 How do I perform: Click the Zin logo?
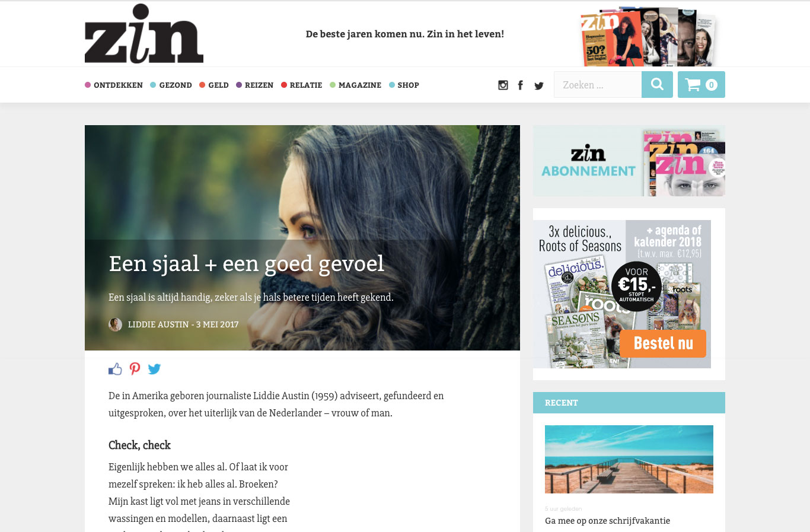point(144,33)
